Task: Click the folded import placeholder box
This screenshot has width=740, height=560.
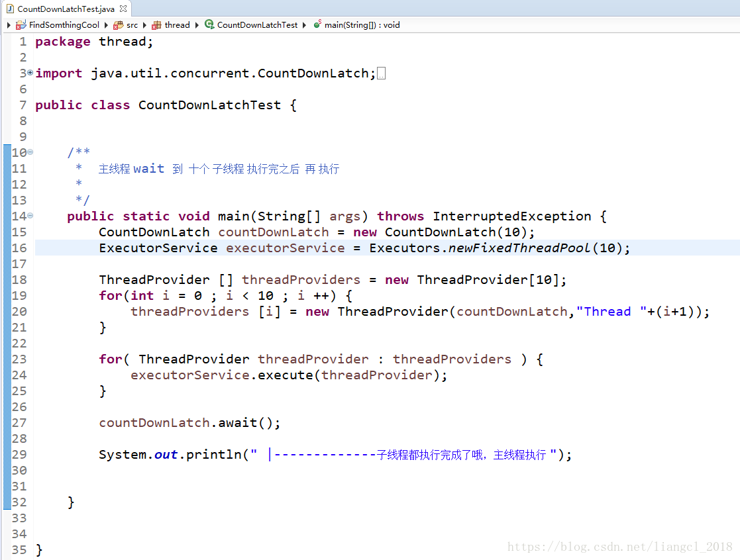Action: pos(382,73)
